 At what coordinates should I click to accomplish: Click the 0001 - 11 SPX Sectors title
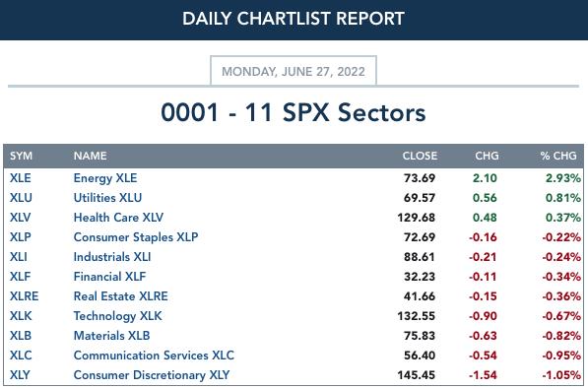[x=294, y=112]
